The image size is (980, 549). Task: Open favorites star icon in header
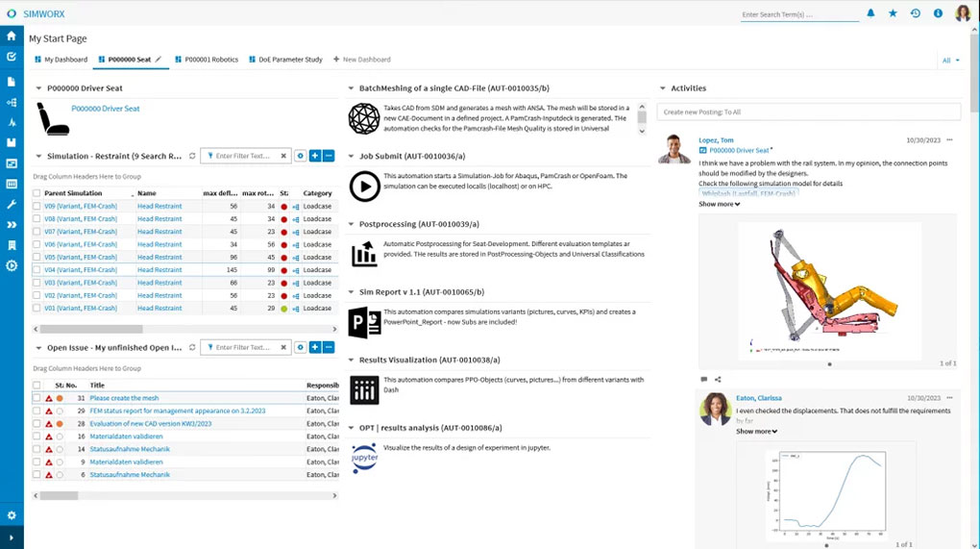[x=893, y=13]
